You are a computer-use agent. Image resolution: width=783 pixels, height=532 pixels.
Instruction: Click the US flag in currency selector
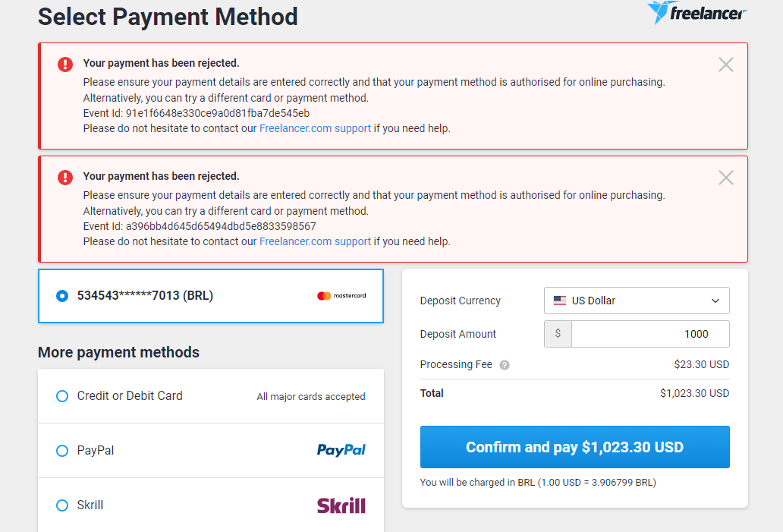point(560,301)
